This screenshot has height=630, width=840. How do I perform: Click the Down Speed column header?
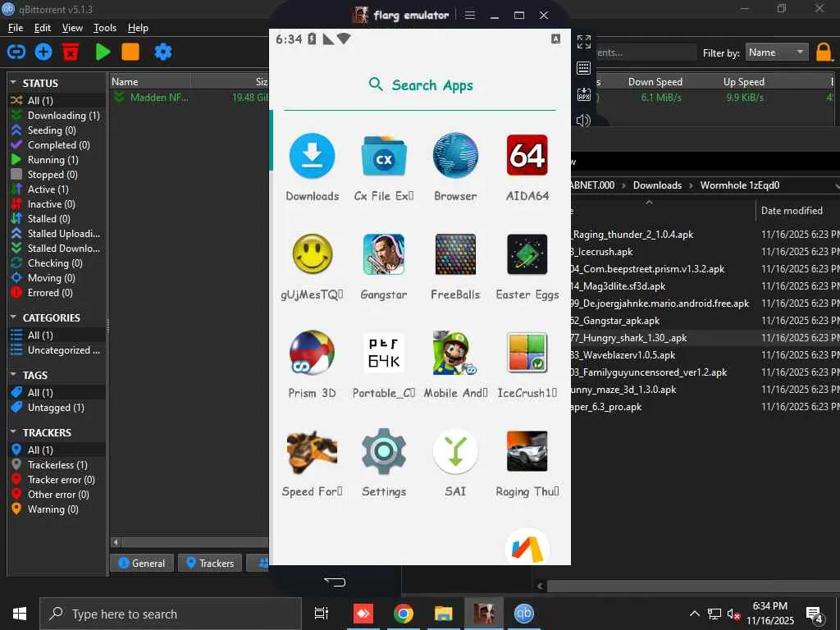coord(655,81)
